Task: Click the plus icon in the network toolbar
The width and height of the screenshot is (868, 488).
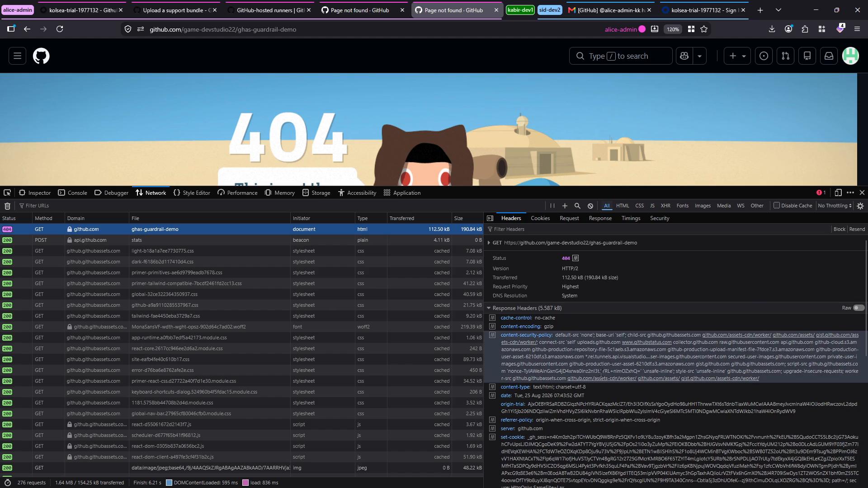Action: (x=565, y=206)
